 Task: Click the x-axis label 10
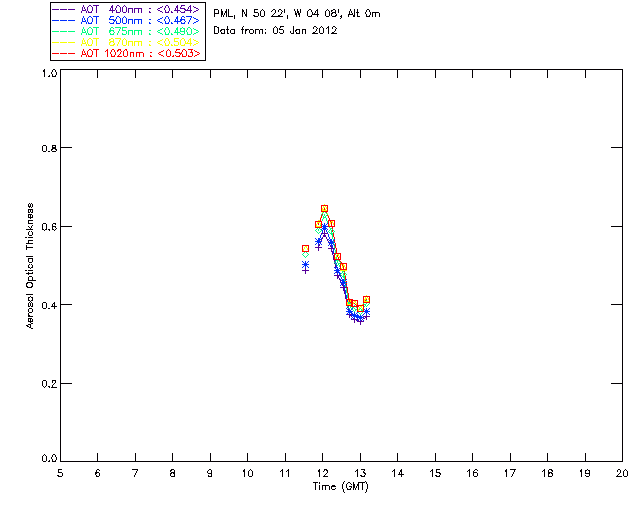(x=247, y=474)
